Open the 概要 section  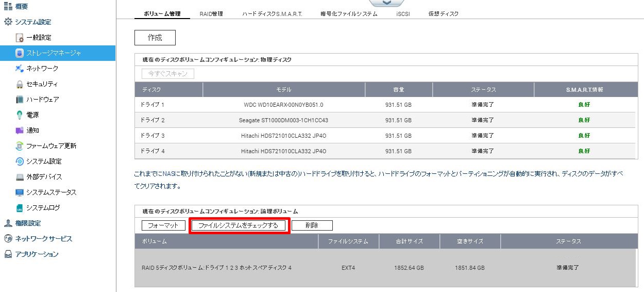coord(21,6)
